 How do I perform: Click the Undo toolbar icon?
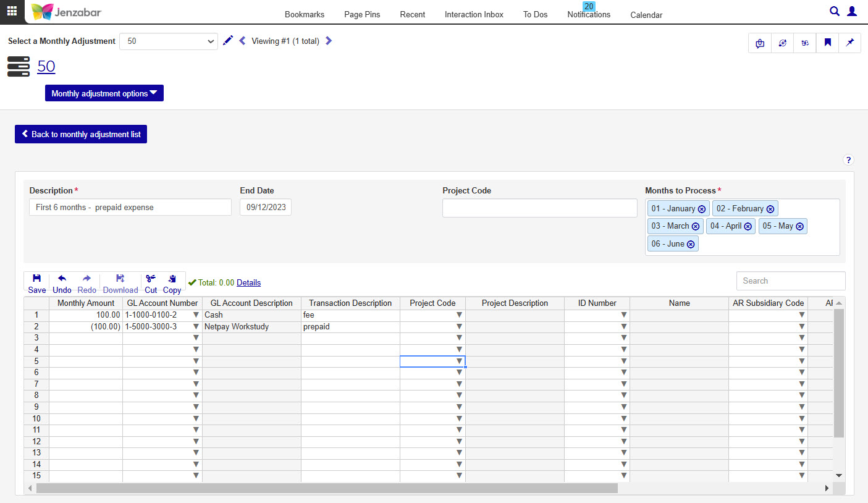click(x=62, y=283)
